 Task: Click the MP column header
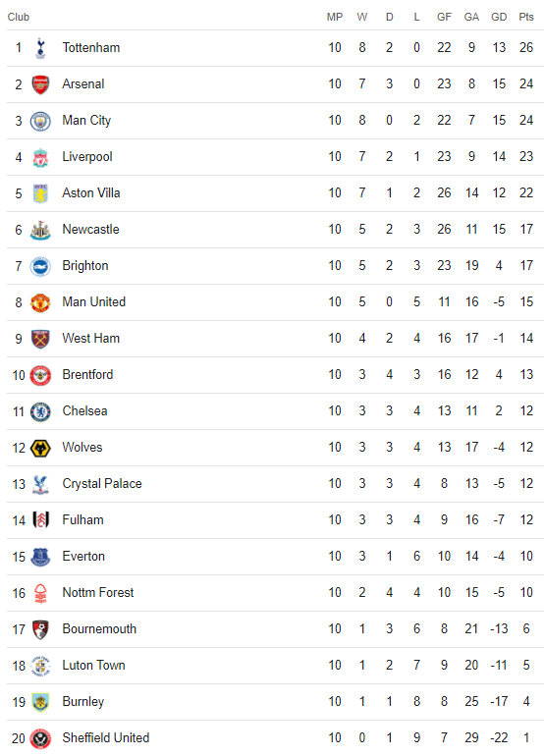pyautogui.click(x=335, y=17)
